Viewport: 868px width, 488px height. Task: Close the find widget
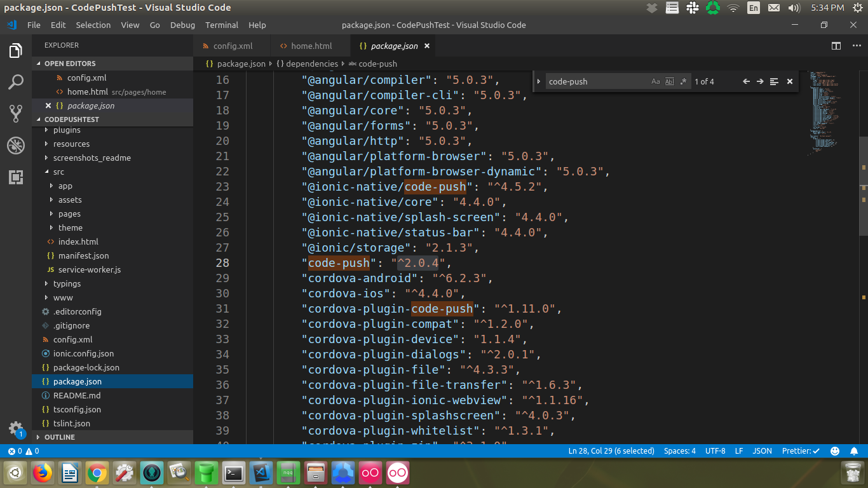tap(790, 81)
